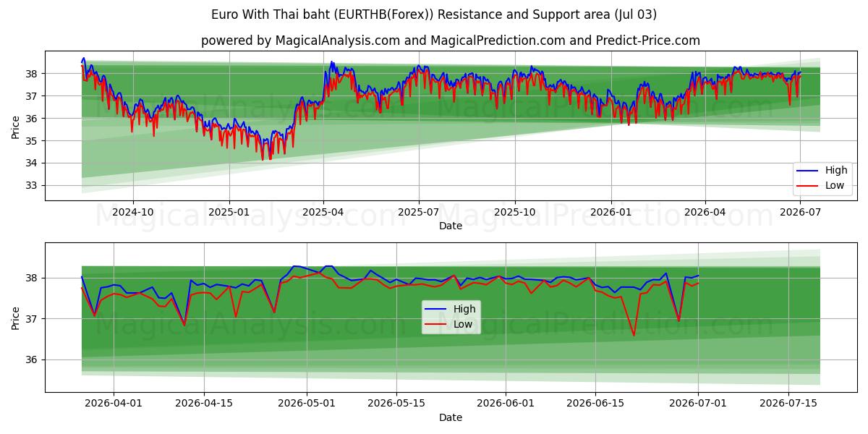868x434 pixels.
Task: Click the 2026-04 tick on upper chart
Action: click(x=705, y=213)
